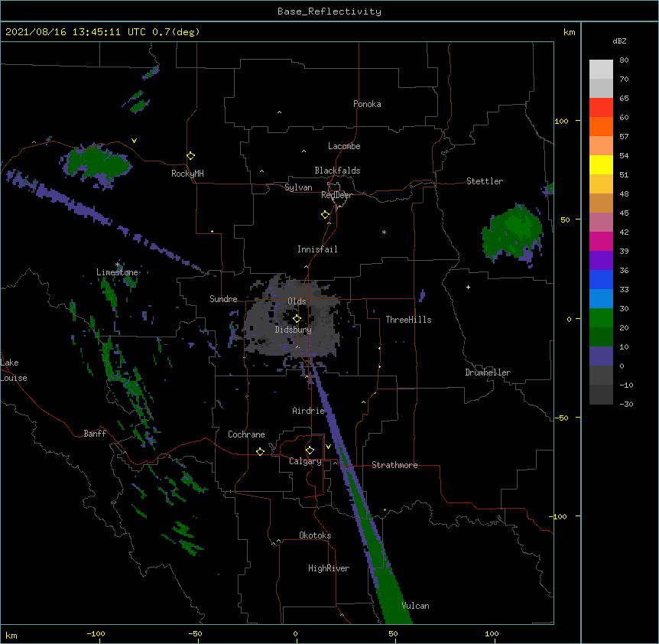Select the red swatch between 65 and 60

[601, 107]
